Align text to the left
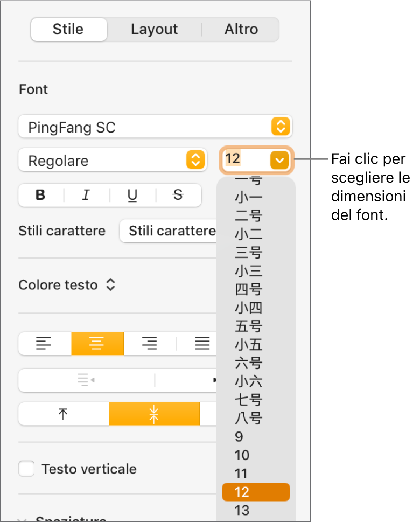 [45, 344]
